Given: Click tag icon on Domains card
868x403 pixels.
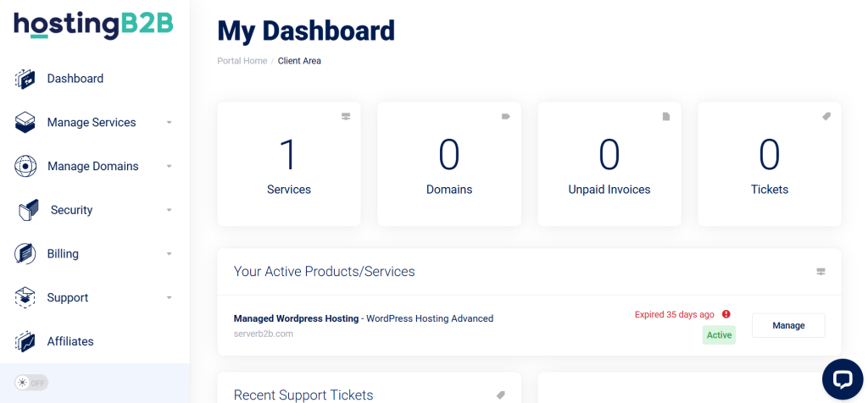Looking at the screenshot, I should click(x=506, y=117).
